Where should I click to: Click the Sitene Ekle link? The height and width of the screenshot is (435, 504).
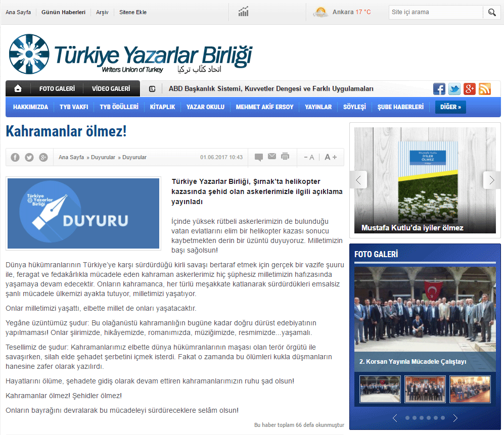pyautogui.click(x=133, y=12)
